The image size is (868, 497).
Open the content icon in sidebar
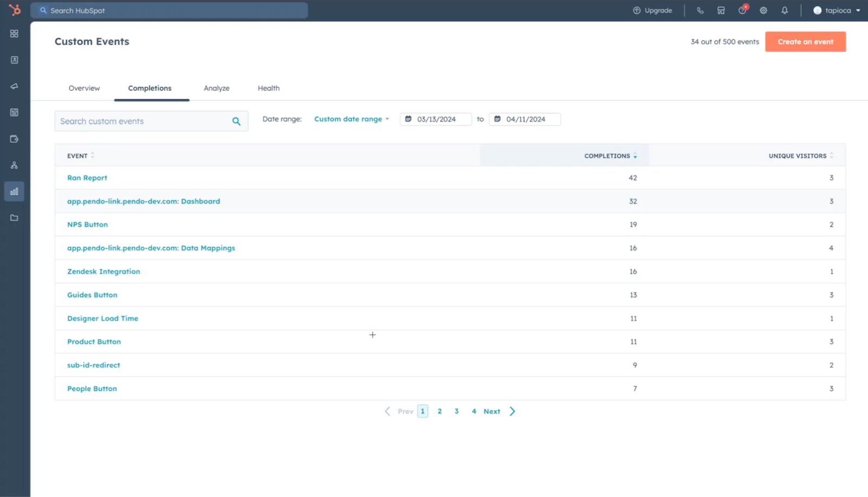click(x=14, y=112)
